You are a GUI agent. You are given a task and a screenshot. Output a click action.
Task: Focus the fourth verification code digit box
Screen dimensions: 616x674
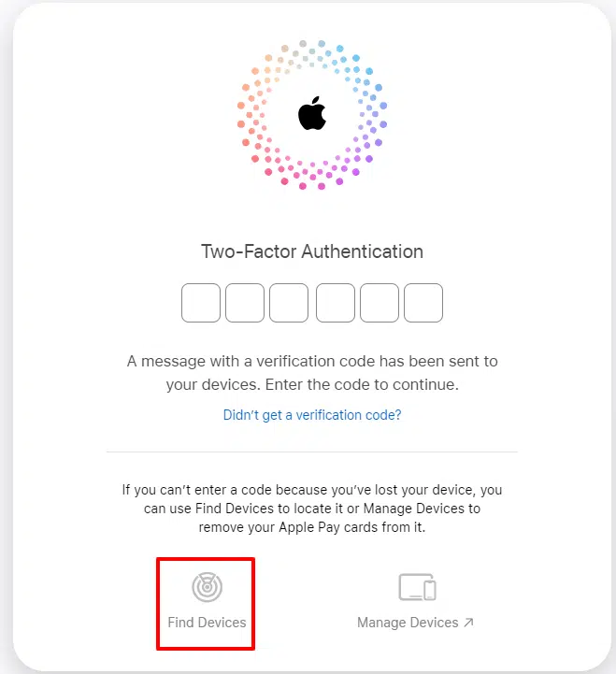(x=336, y=303)
